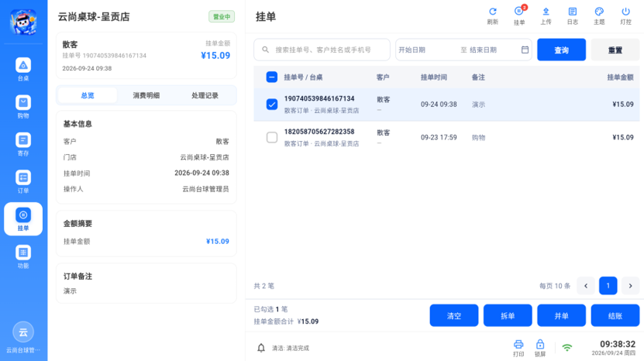Image resolution: width=644 pixels, height=361 pixels.
Task: Open the 订单 orders sidebar icon
Action: click(x=23, y=181)
